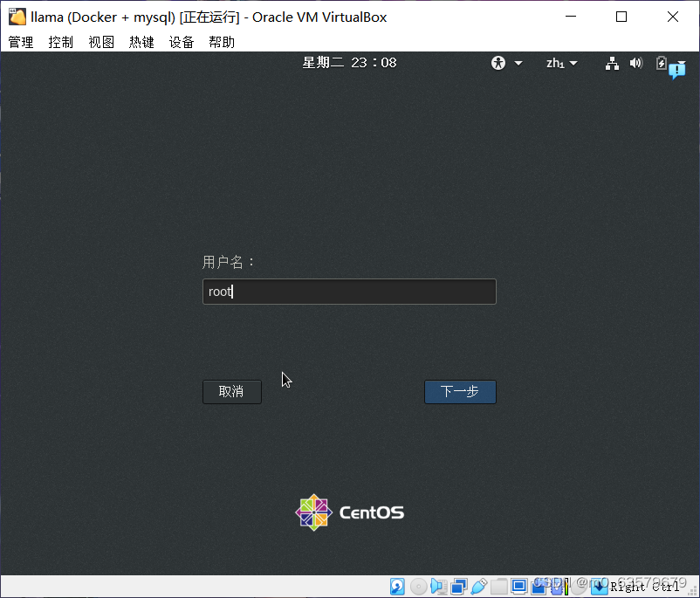
Task: Click the optical disc icon in VirtualBox status bar
Action: pos(419,586)
